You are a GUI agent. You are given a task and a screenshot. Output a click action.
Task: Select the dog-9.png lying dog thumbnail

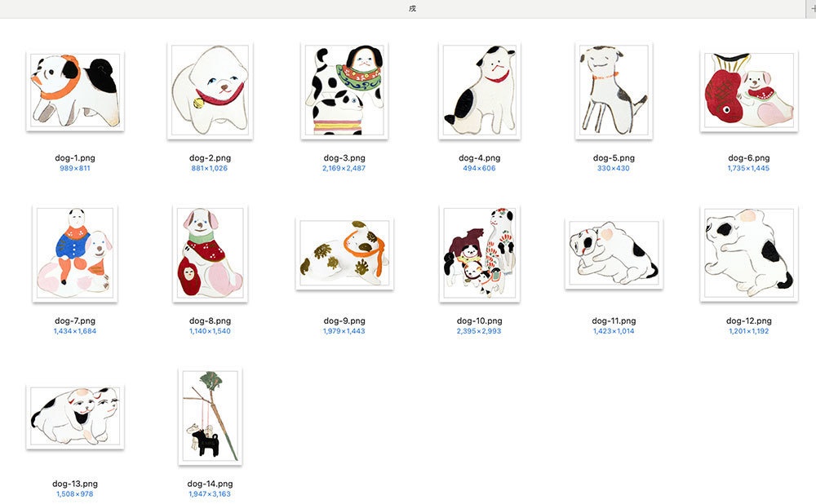[x=344, y=254]
